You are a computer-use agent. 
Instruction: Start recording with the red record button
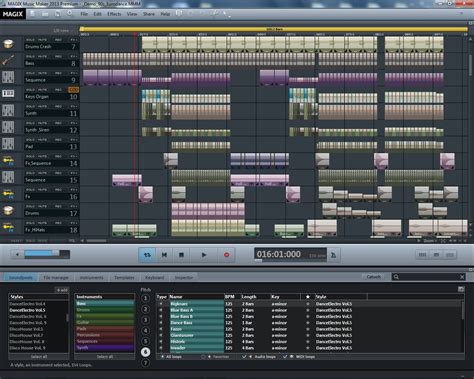(x=227, y=255)
